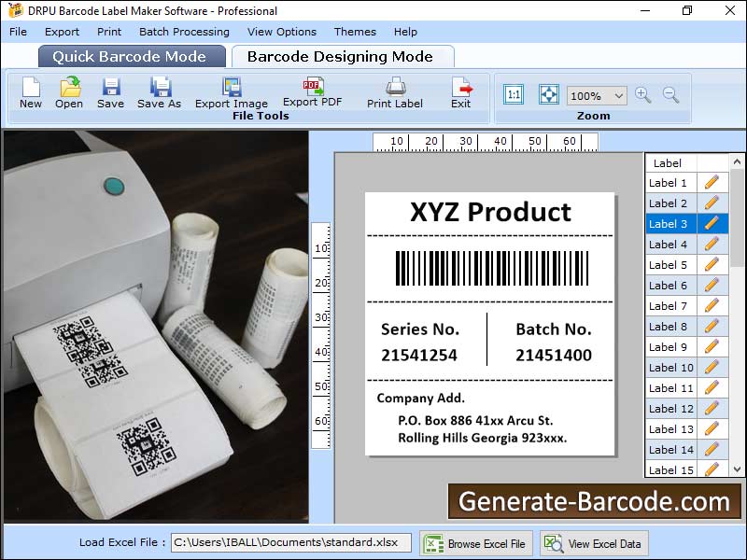Viewport: 747px width, 560px height.
Task: Switch to the Barcode Designing Mode tab
Action: click(340, 56)
